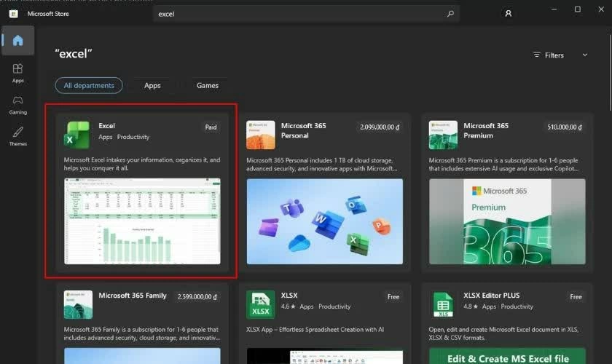Click the Microsoft 365 Personal description text
This screenshot has width=612, height=364.
tap(321, 165)
